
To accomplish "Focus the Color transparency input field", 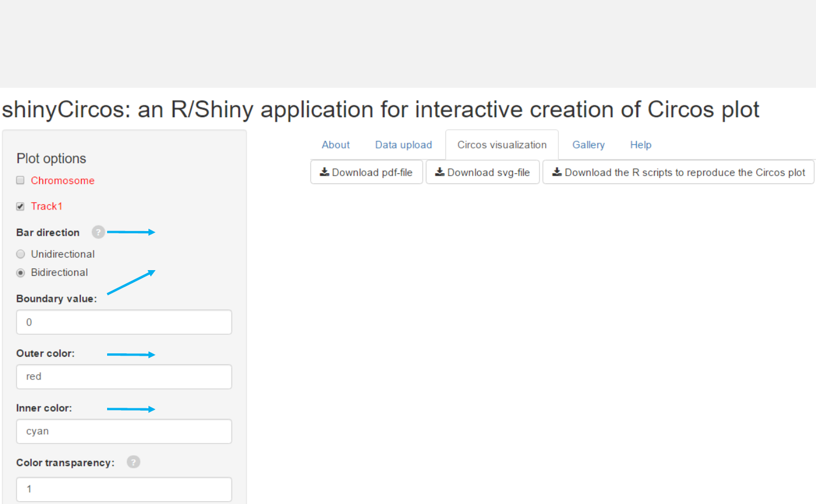I will coord(124,489).
